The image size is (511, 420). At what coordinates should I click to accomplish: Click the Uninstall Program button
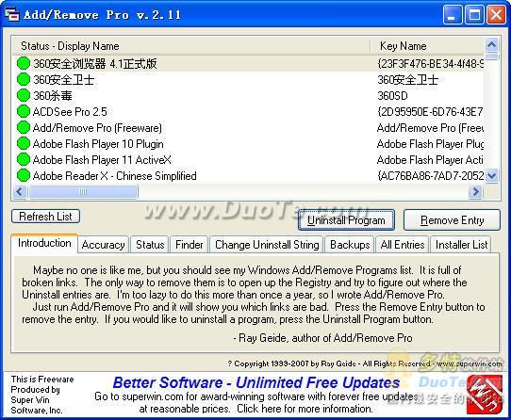[x=346, y=220]
